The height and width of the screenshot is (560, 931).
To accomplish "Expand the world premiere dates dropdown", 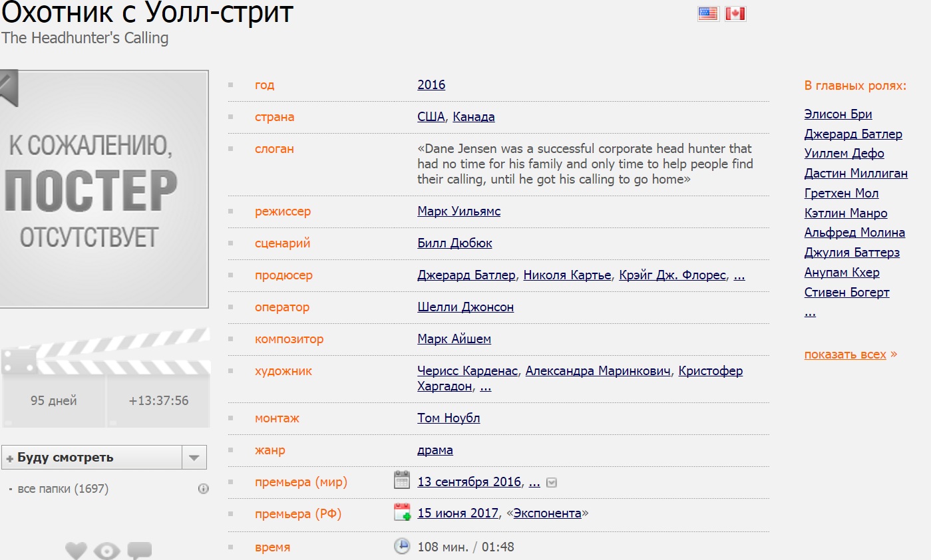I will (x=551, y=483).
